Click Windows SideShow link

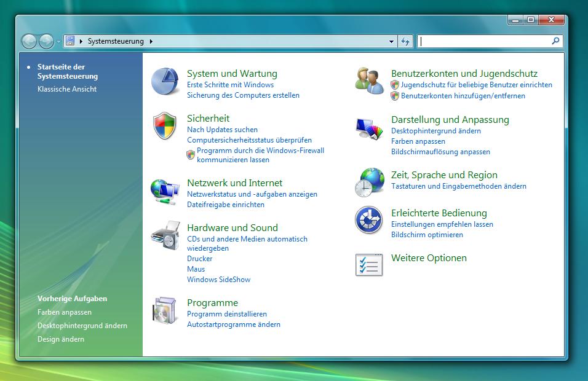218,280
